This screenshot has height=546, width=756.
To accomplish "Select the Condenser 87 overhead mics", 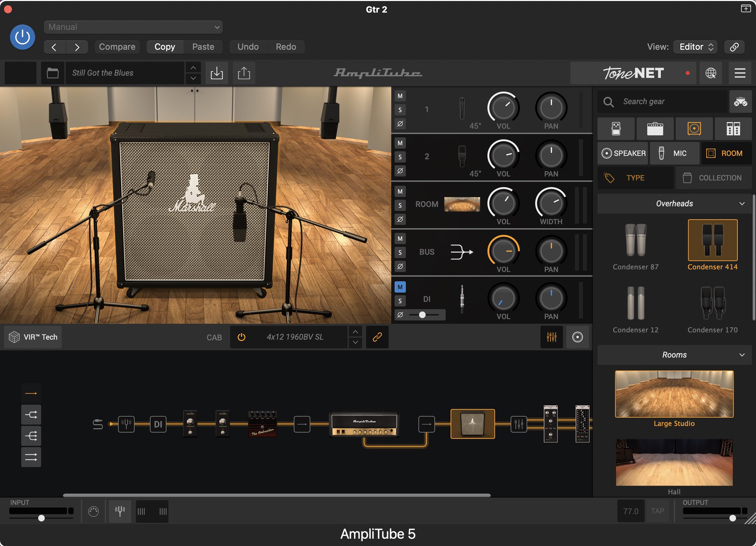I will (635, 246).
